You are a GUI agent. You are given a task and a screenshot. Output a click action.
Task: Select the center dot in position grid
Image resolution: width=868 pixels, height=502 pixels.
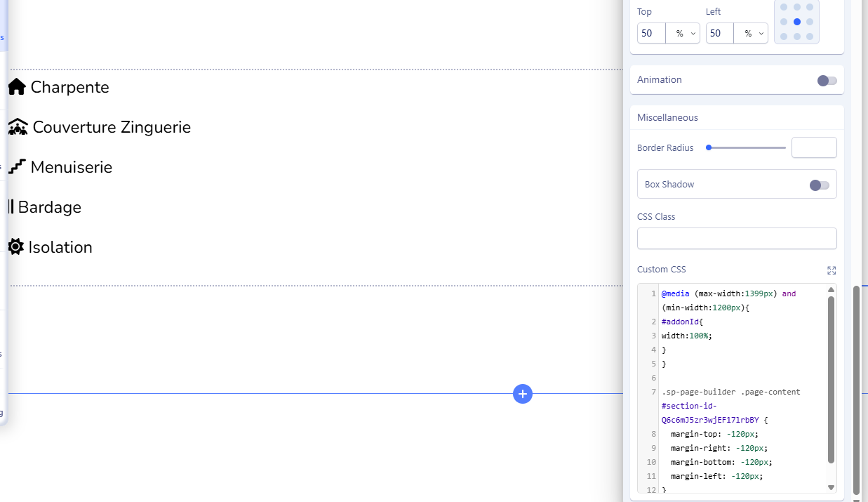[797, 22]
